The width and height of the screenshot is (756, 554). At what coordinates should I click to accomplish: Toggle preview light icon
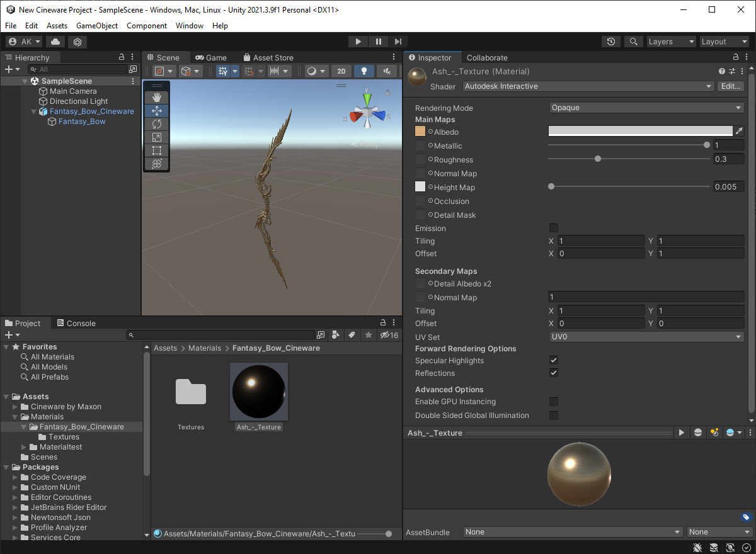click(x=714, y=432)
